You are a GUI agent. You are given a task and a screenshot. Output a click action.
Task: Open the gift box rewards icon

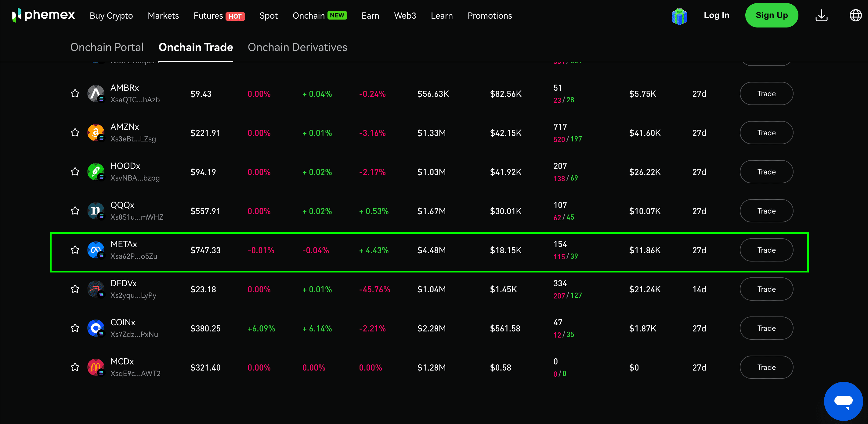[679, 16]
